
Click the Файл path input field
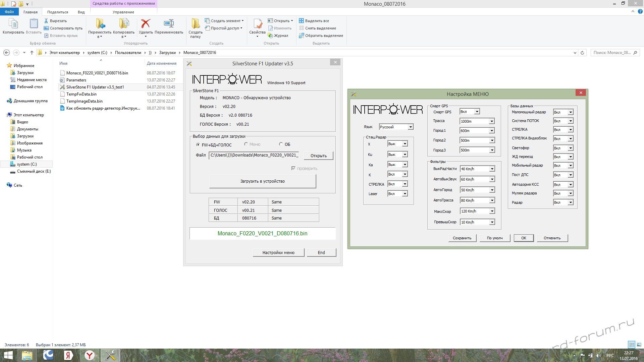(254, 155)
